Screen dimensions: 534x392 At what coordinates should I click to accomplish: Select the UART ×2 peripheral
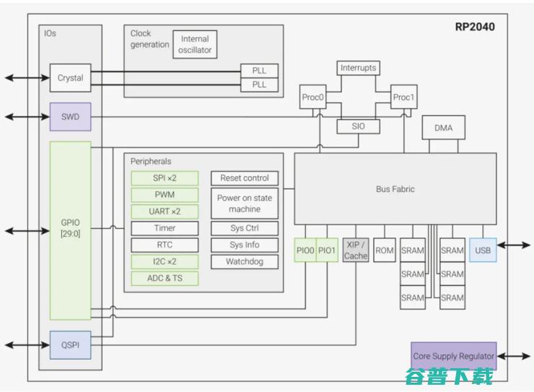165,212
